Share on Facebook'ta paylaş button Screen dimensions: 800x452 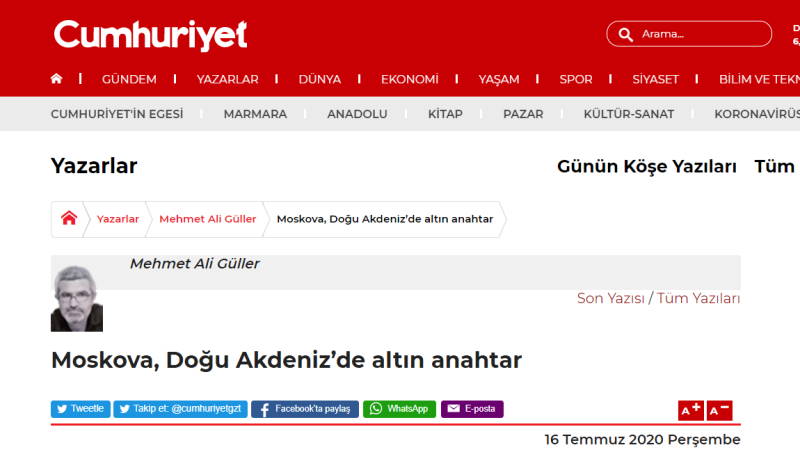304,409
